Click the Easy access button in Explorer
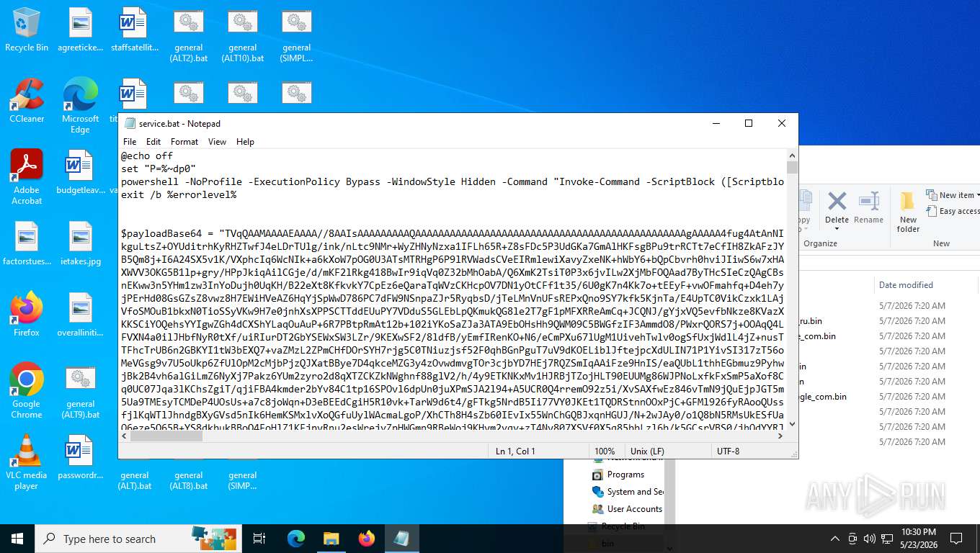Viewport: 980px width, 553px height. (x=953, y=211)
